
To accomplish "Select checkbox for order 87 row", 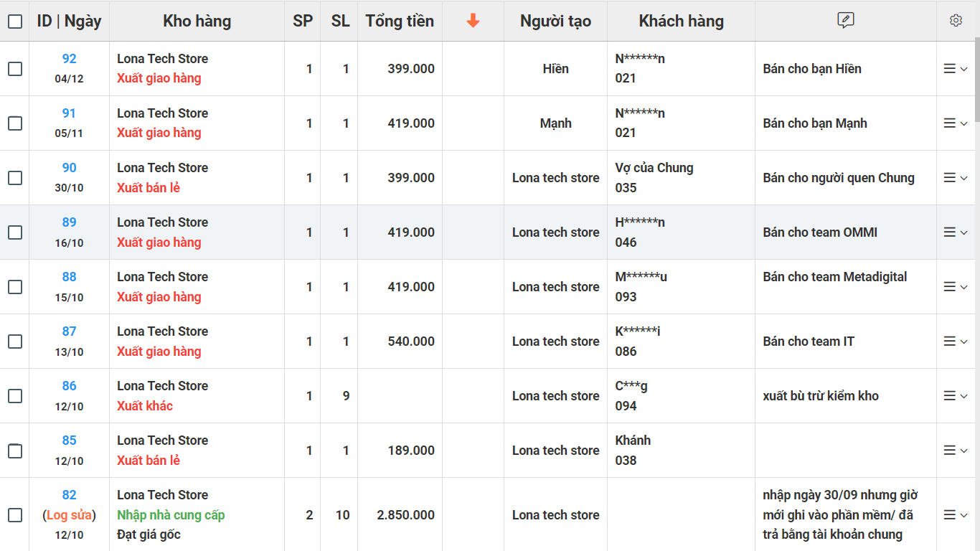I will (x=15, y=342).
